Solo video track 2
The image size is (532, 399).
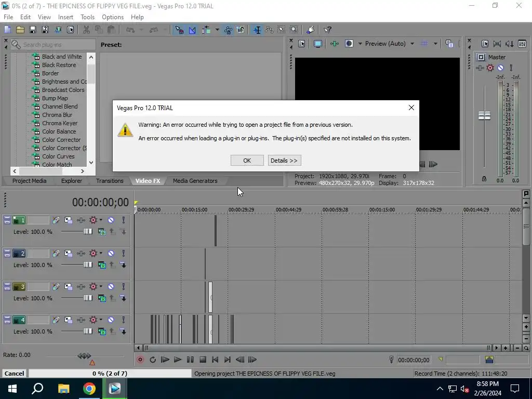tap(124, 254)
